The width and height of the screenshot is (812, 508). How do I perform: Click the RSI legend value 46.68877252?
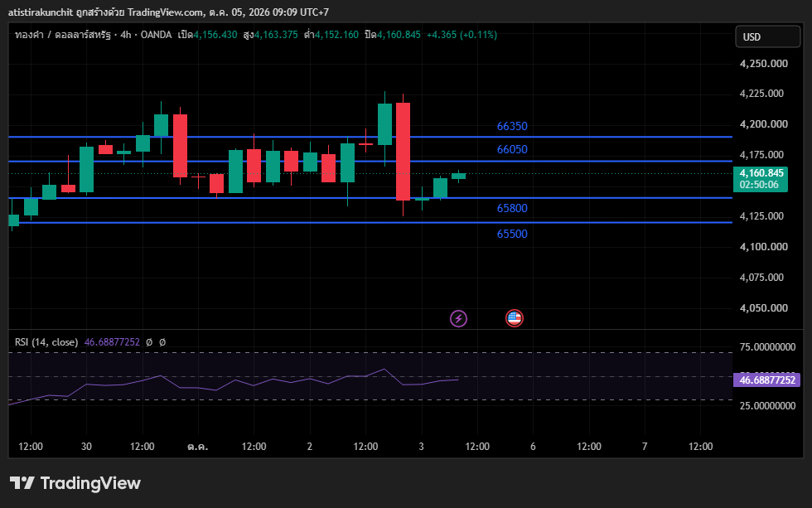[112, 342]
